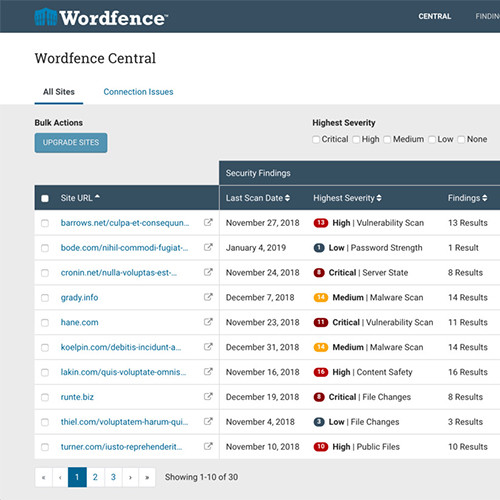This screenshot has height=500, width=500.
Task: Jump to last page of results
Action: [147, 477]
